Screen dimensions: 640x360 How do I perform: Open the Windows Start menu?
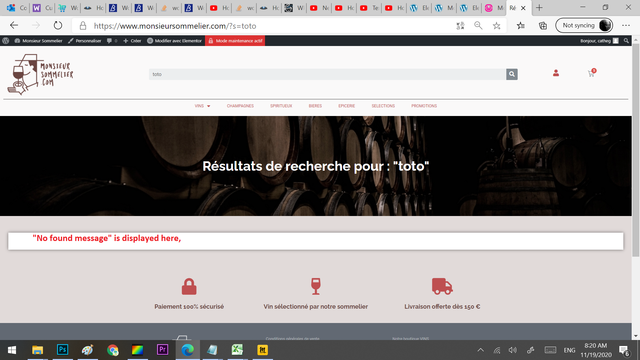click(12, 350)
